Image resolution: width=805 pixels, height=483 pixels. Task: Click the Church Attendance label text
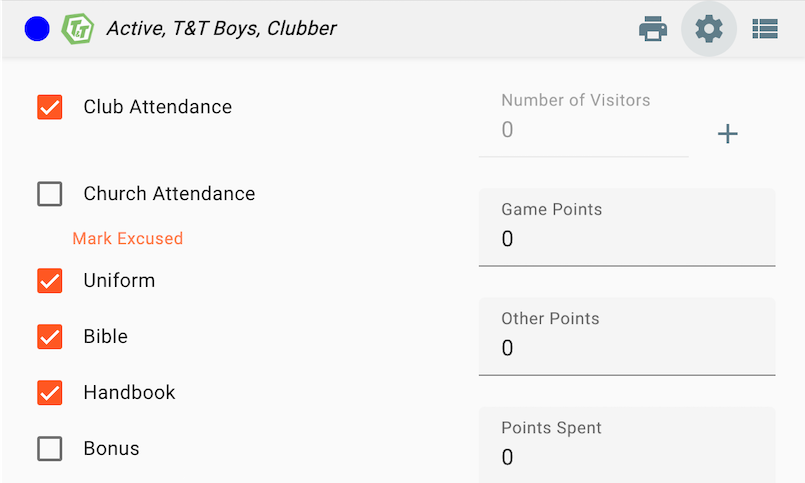click(x=169, y=194)
